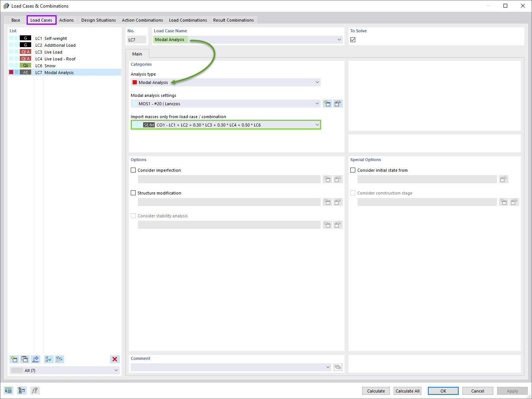Check Consider stability analysis
The image size is (532, 399).
133,216
